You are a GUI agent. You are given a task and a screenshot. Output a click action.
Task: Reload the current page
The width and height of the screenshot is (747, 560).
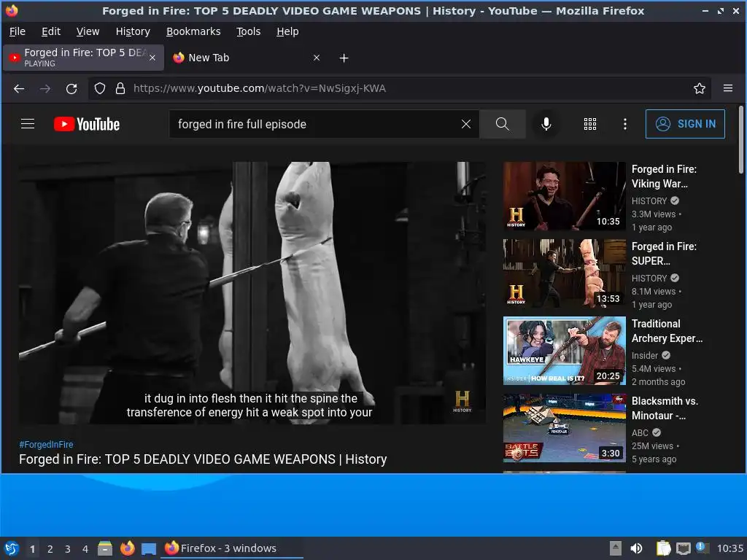[71, 88]
